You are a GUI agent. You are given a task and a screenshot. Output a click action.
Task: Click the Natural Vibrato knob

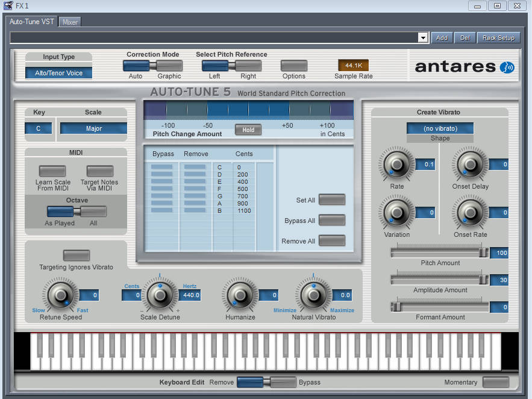(x=314, y=295)
